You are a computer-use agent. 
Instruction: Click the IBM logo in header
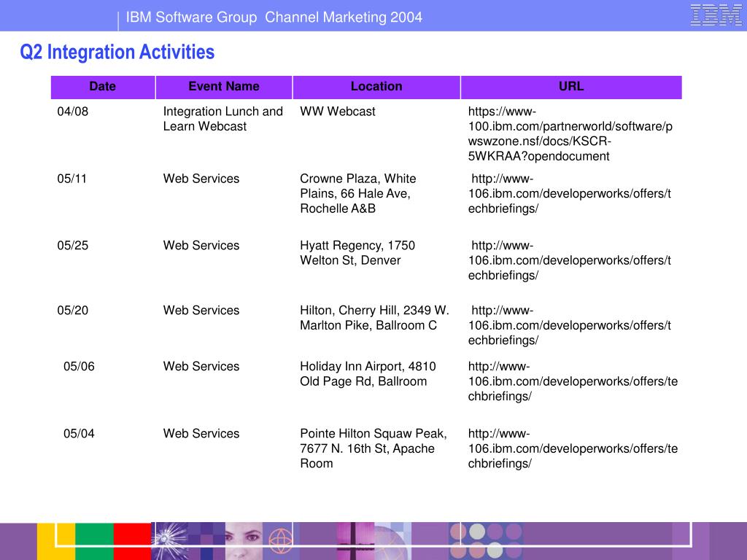click(x=716, y=15)
